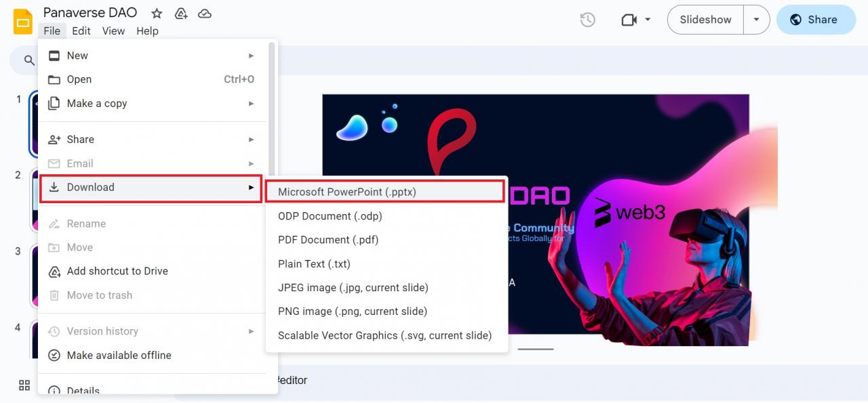Open the File menu
Viewport: 868px width, 403px height.
(52, 30)
